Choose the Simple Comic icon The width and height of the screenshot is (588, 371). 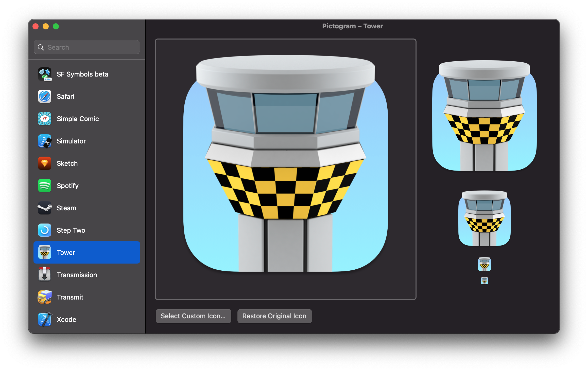[45, 119]
